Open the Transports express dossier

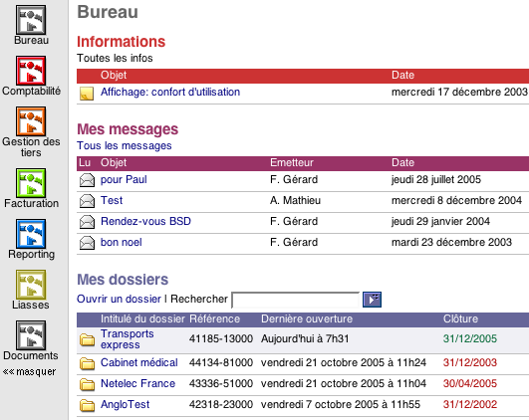(x=128, y=339)
